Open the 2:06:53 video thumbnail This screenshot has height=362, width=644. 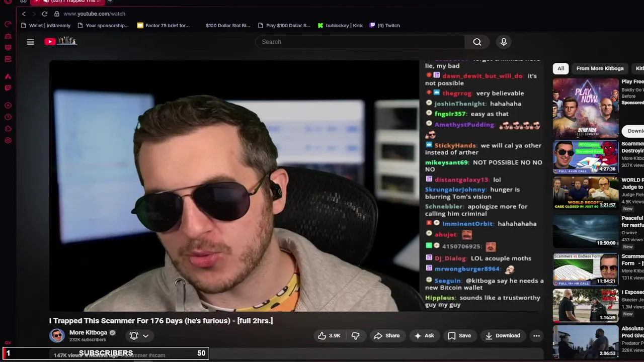(x=586, y=342)
